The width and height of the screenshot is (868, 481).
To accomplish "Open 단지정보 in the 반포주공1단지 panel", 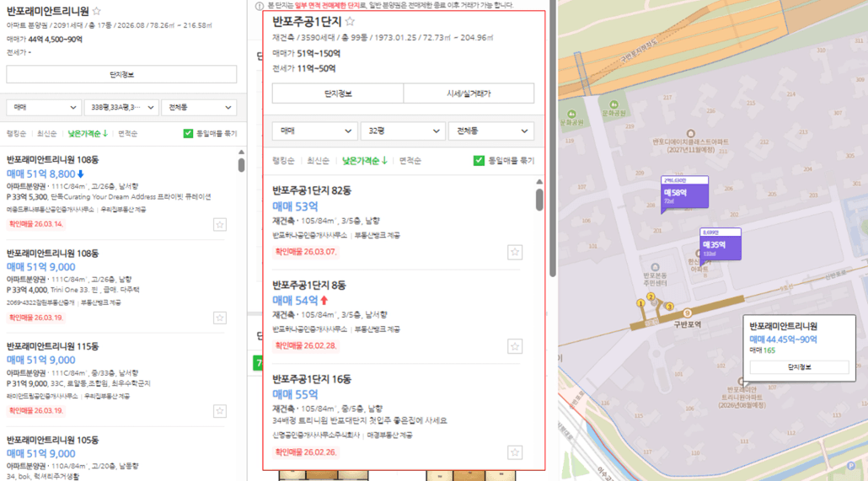I will point(338,94).
